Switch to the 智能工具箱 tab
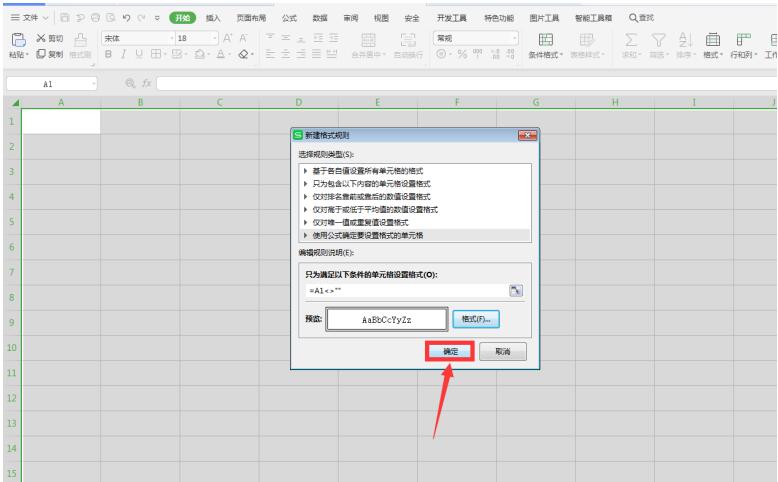The height and width of the screenshot is (482, 778). coord(593,18)
